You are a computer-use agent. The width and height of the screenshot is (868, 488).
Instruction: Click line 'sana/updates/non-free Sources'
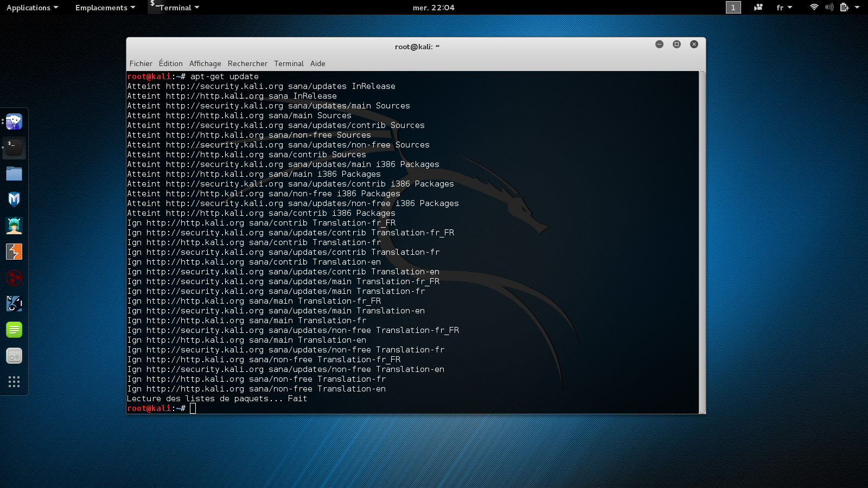278,145
